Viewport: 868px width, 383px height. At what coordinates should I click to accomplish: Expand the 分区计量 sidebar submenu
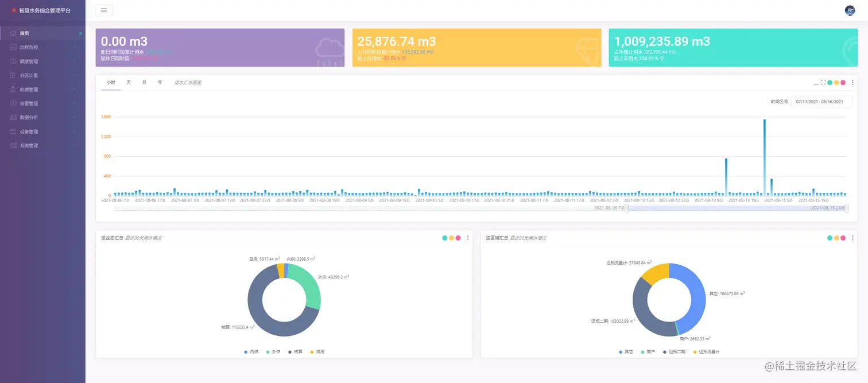(74, 75)
